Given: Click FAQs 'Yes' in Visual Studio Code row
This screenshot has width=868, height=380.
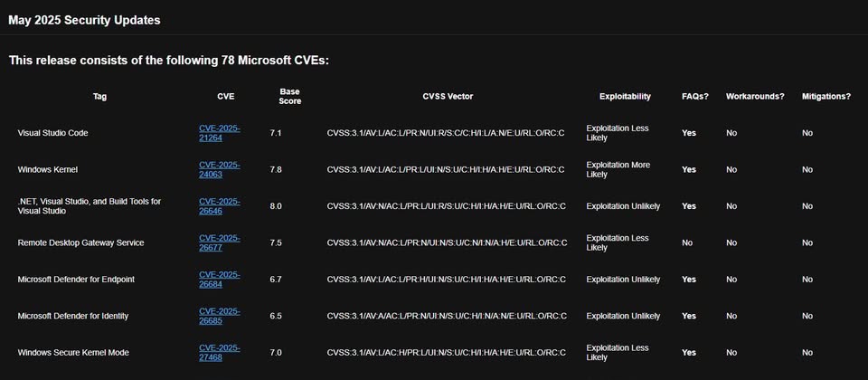Looking at the screenshot, I should [x=689, y=133].
